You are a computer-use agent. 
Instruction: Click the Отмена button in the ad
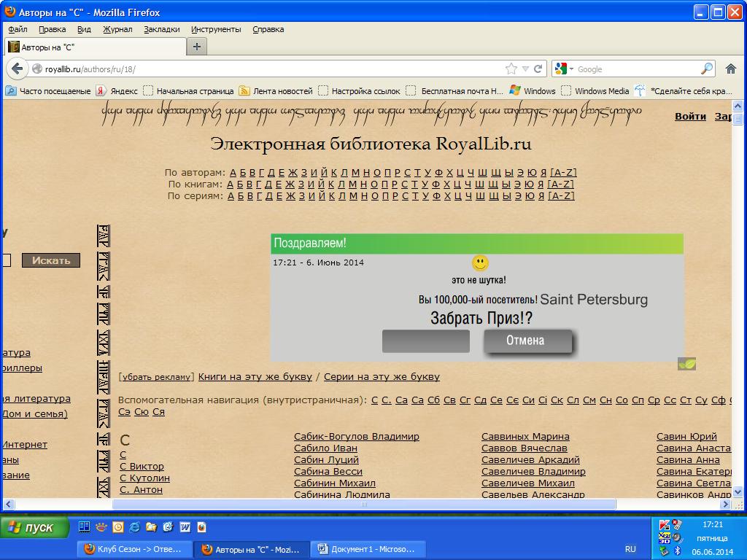528,341
